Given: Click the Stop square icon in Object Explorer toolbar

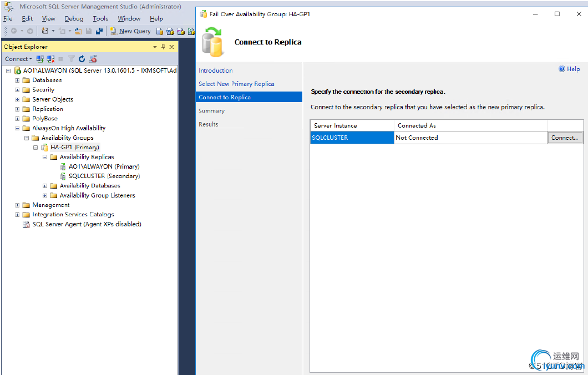Looking at the screenshot, I should 61,59.
